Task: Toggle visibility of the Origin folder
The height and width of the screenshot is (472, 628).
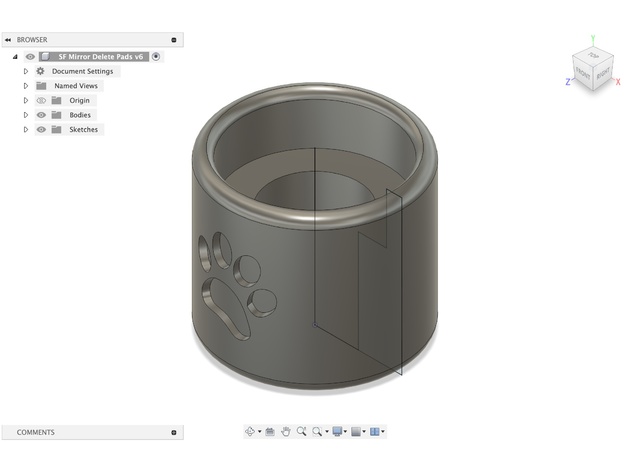Action: click(x=41, y=101)
